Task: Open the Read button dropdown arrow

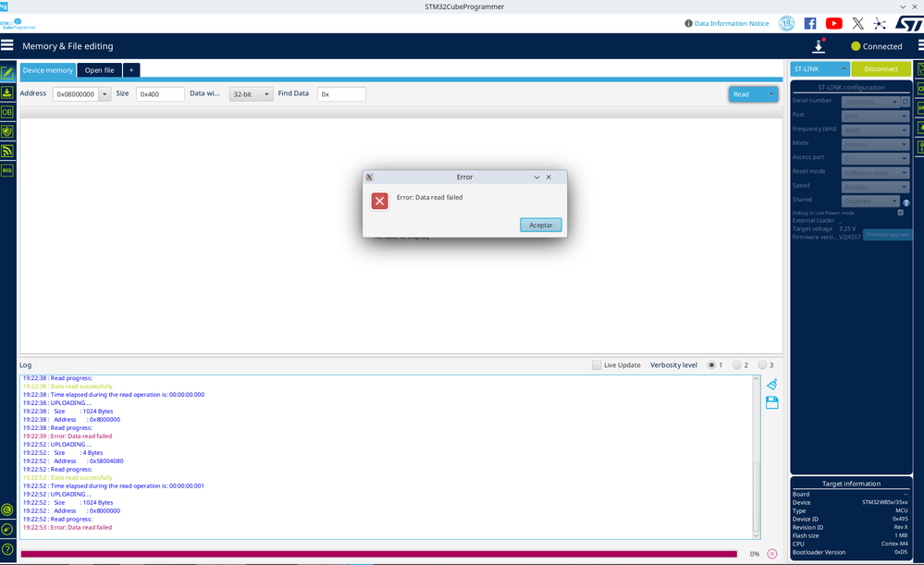Action: (x=770, y=94)
